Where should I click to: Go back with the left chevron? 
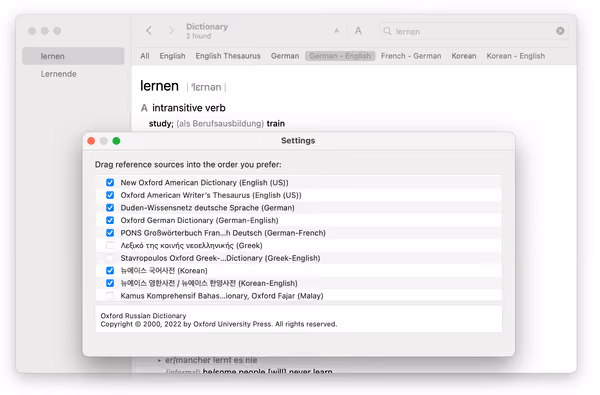(149, 31)
